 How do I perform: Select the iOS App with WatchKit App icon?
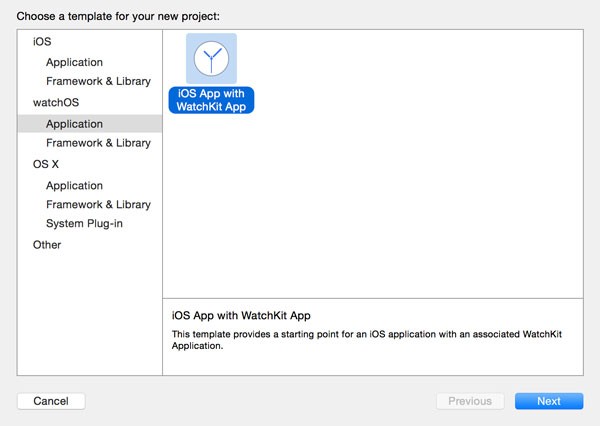(211, 59)
